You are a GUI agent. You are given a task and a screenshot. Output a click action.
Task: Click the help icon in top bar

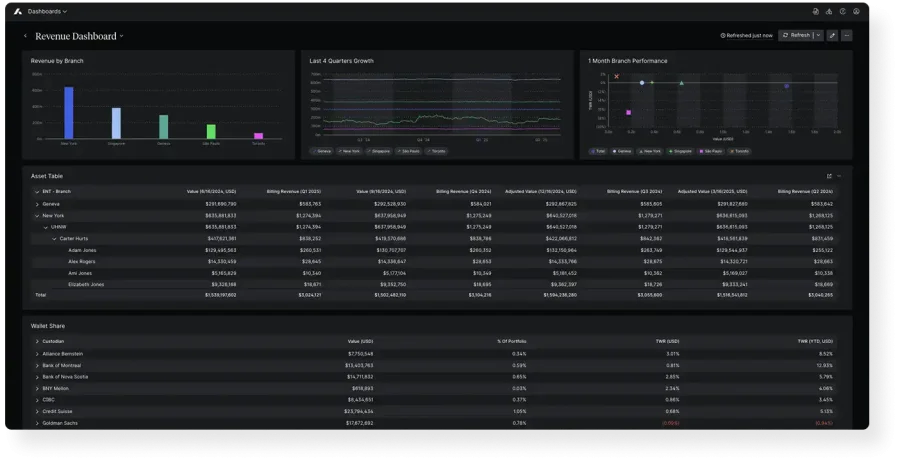[x=843, y=11]
